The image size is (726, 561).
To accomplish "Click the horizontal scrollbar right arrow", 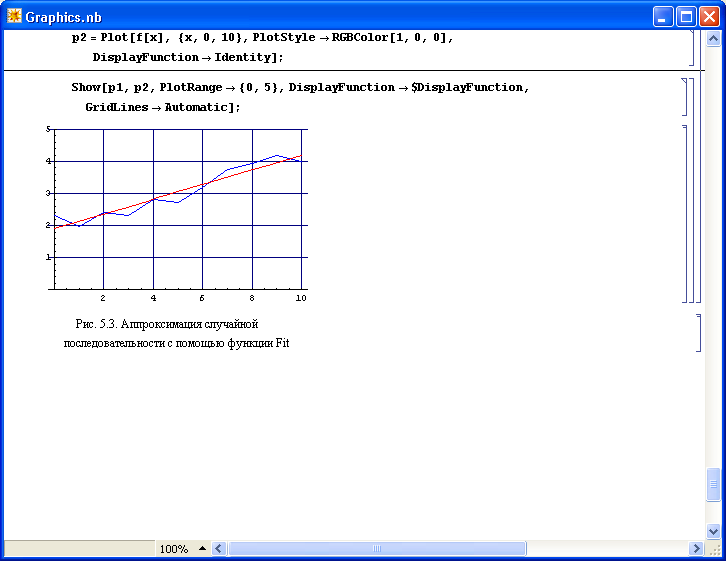I will click(x=695, y=549).
